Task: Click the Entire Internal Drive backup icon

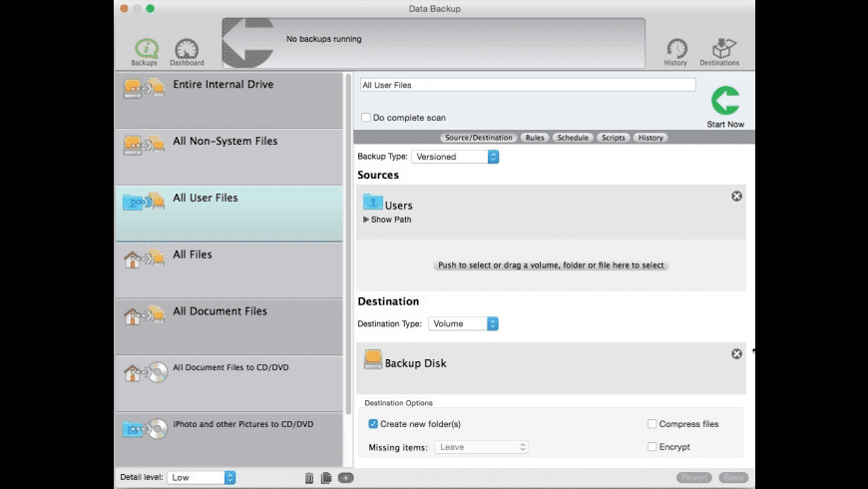Action: [x=144, y=89]
